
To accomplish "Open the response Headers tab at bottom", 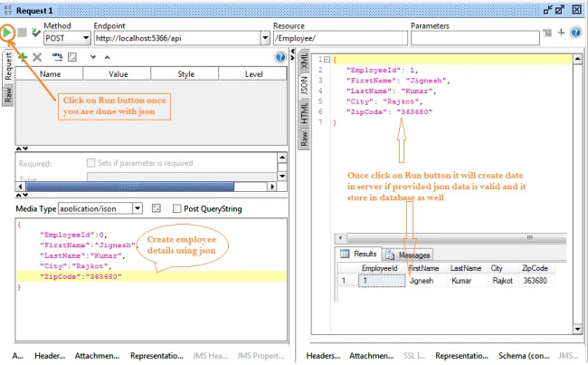I will [323, 356].
